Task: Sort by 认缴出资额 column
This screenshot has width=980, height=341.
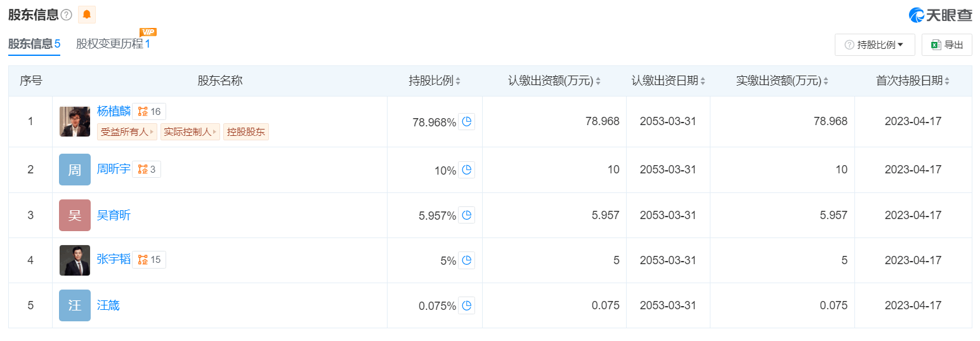Action: click(554, 81)
